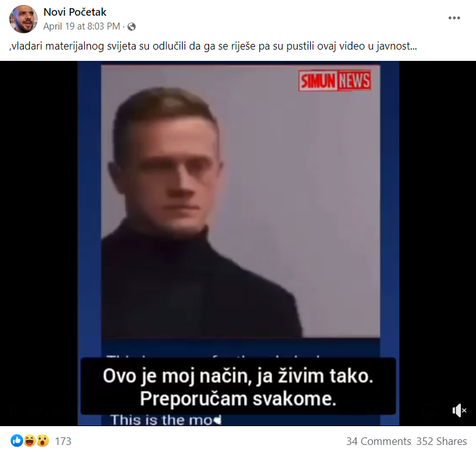The width and height of the screenshot is (476, 455).
Task: Click the blue Like reaction icon
Action: pyautogui.click(x=17, y=441)
